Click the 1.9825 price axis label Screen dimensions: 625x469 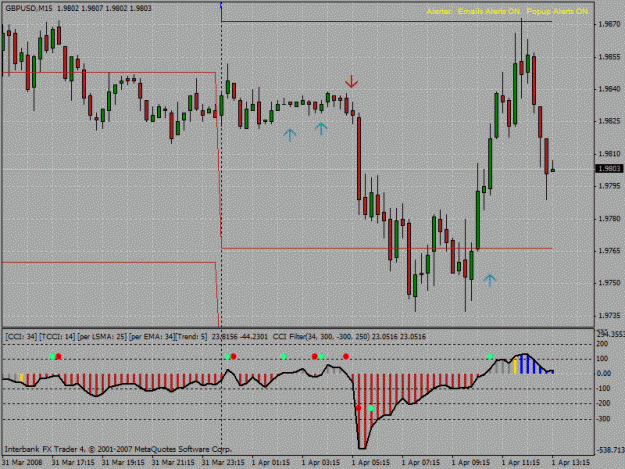click(610, 121)
